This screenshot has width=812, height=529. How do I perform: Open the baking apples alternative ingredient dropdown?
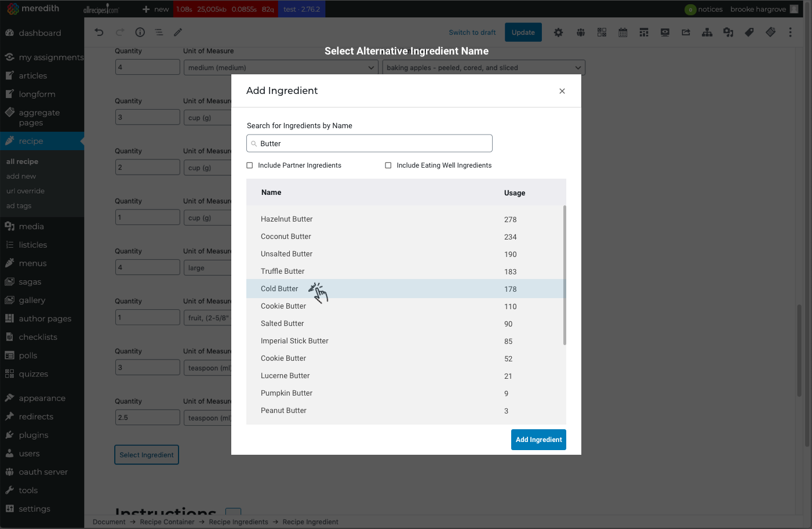(483, 68)
